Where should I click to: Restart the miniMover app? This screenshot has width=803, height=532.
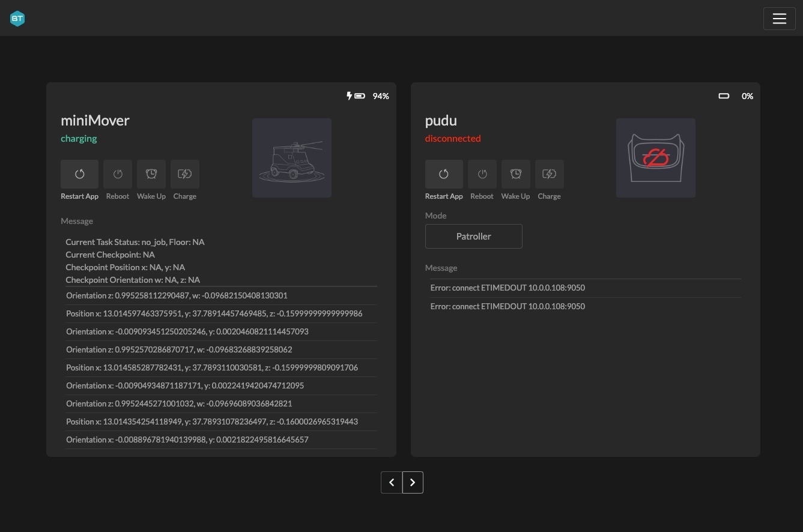click(x=79, y=174)
